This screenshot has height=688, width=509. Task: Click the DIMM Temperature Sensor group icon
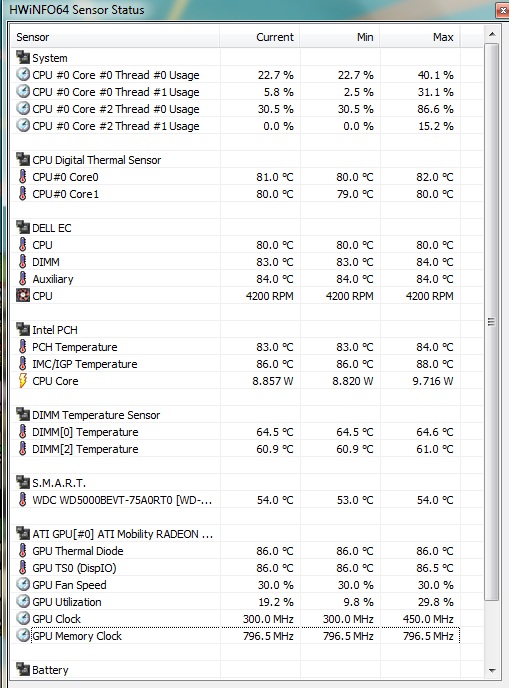[23, 415]
